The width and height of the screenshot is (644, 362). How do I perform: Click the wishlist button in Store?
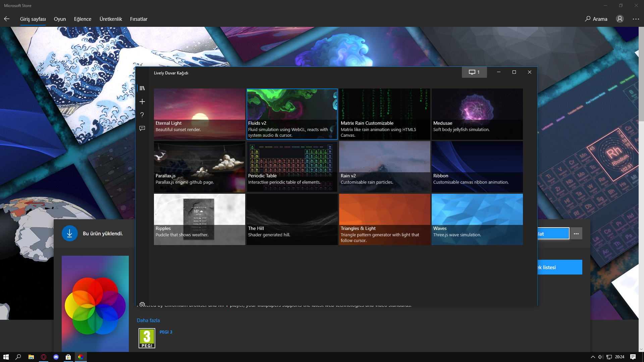[560, 267]
